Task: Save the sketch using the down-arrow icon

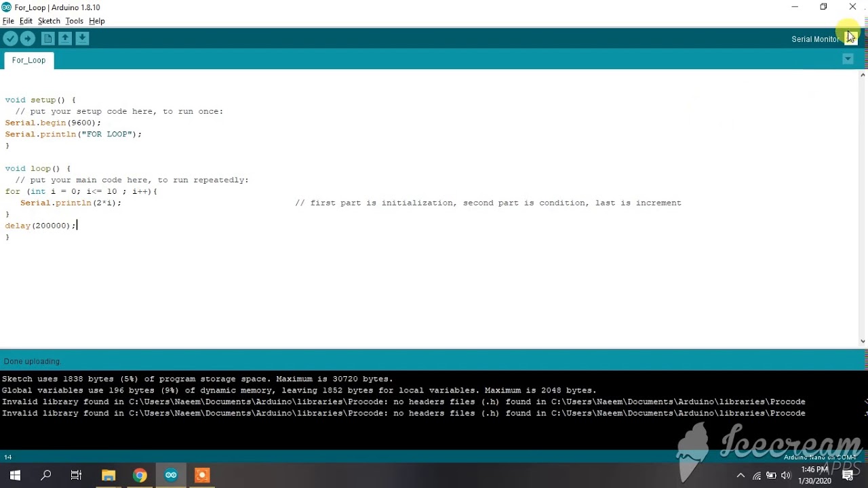Action: 82,39
